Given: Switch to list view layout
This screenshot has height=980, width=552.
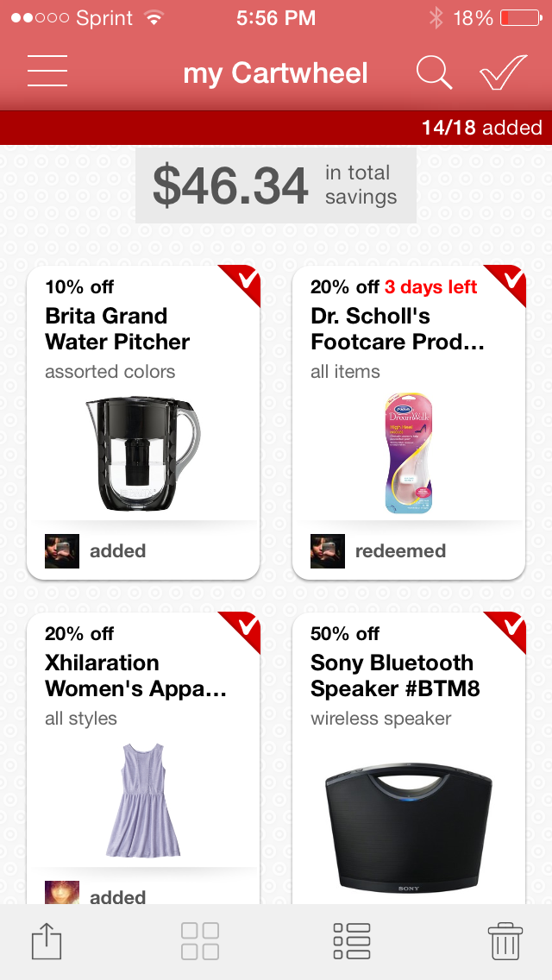Looking at the screenshot, I should point(352,941).
